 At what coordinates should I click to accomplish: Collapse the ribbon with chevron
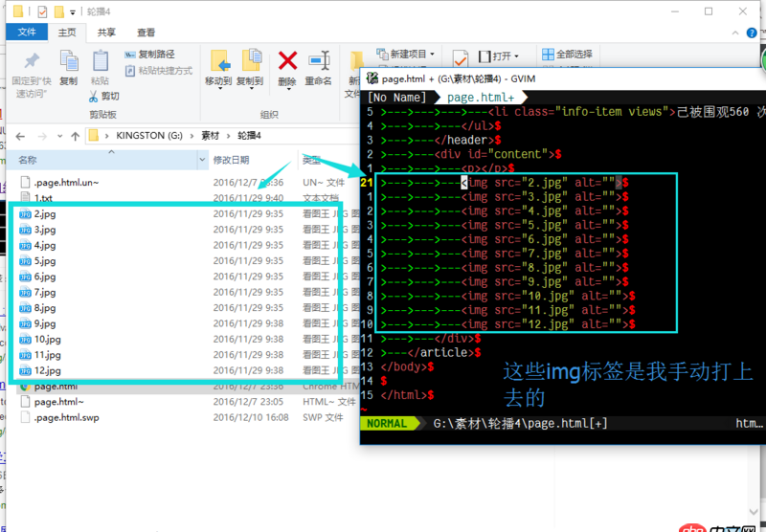pos(735,33)
